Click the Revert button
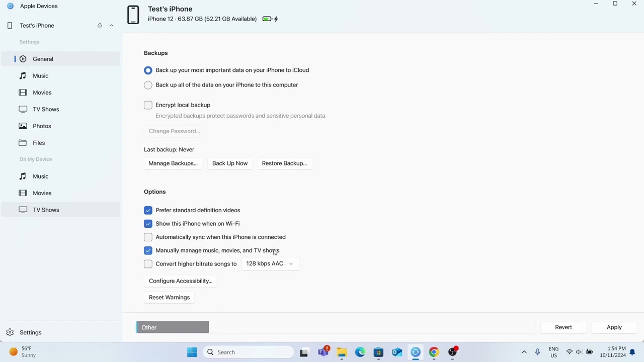 pyautogui.click(x=563, y=327)
